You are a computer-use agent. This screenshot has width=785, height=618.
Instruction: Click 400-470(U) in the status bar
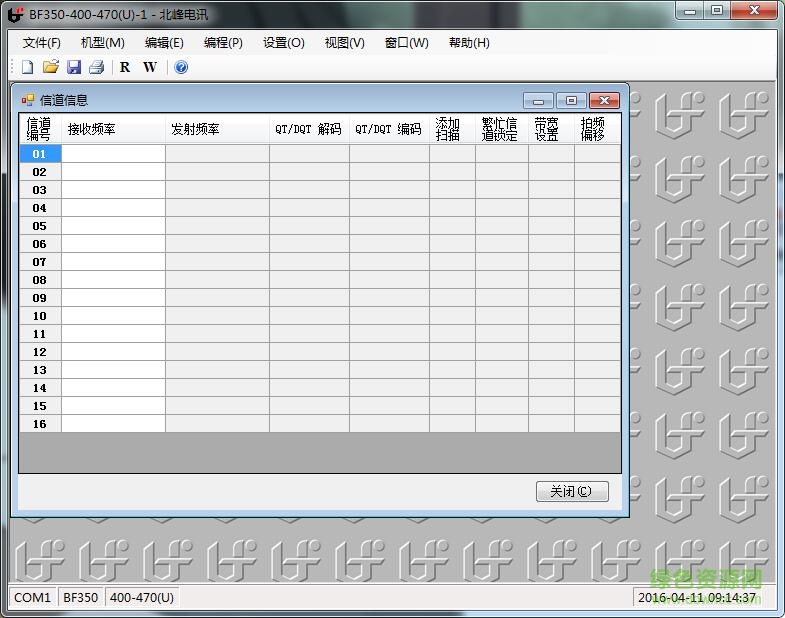142,597
